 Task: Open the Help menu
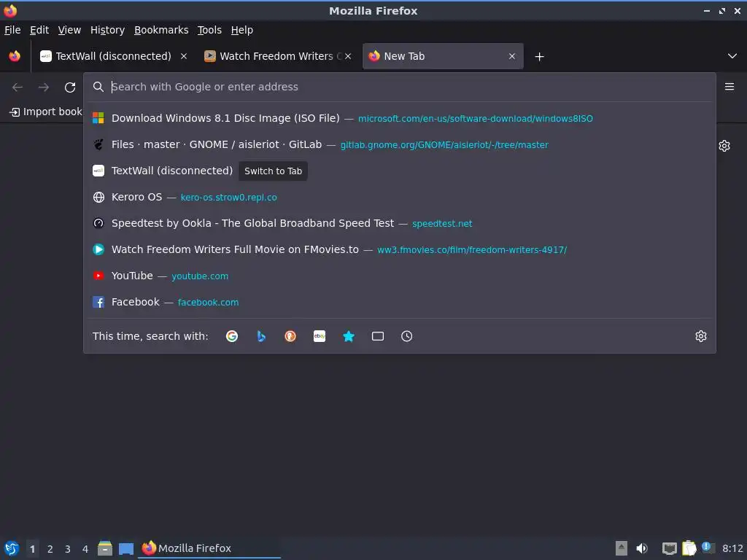click(x=242, y=30)
